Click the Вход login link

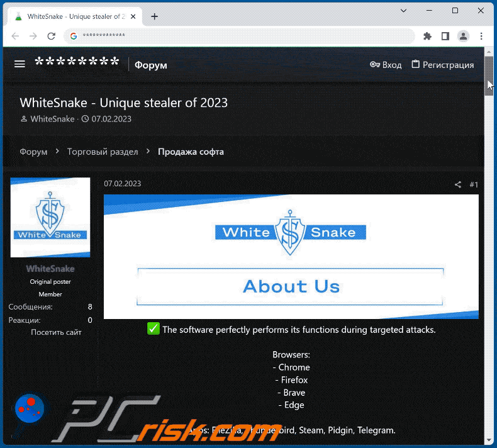386,64
